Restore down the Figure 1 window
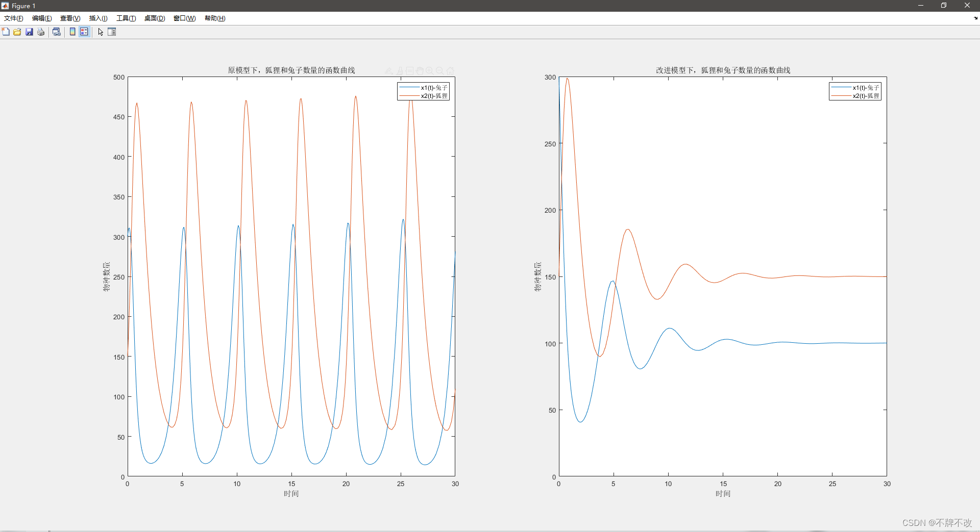This screenshot has width=980, height=532. 944,6
